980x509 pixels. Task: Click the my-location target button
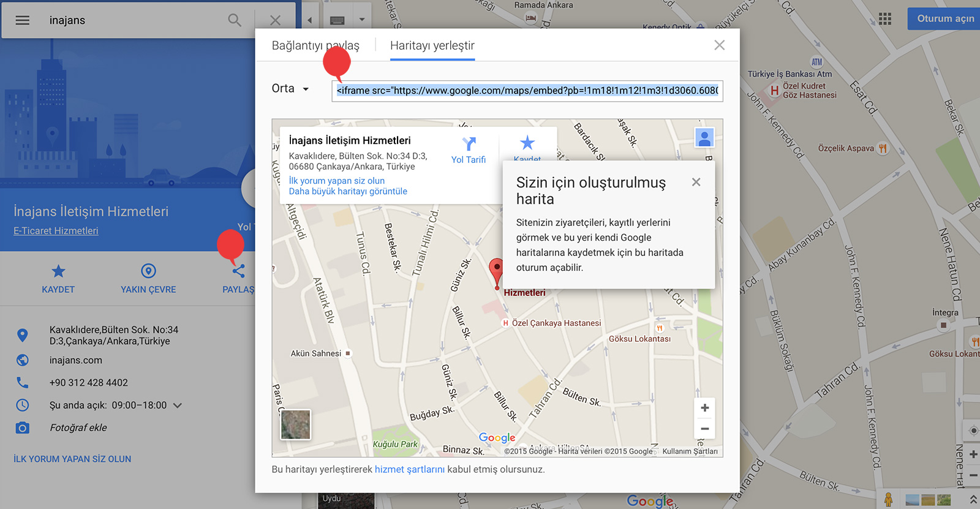click(973, 431)
